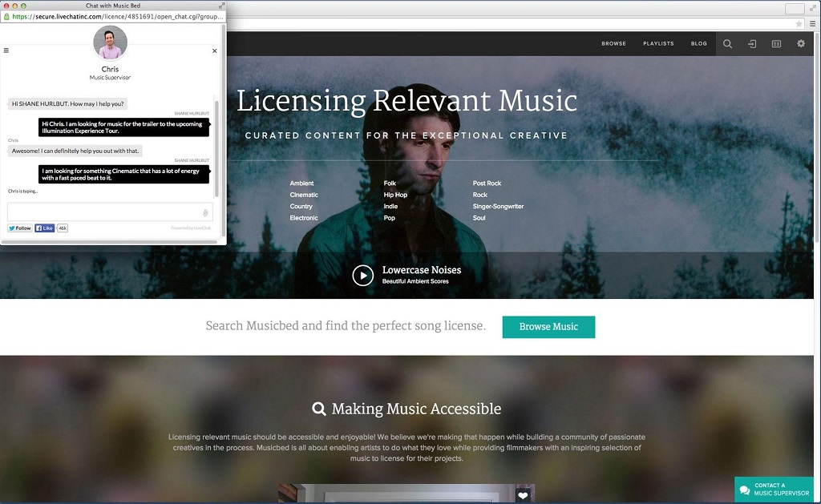Select the Folk genre link
The image size is (821, 504).
click(x=390, y=183)
